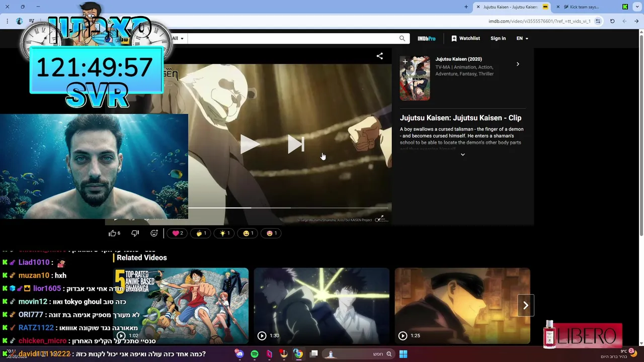644x362 pixels.
Task: Open Discord from the taskbar
Action: (239, 354)
